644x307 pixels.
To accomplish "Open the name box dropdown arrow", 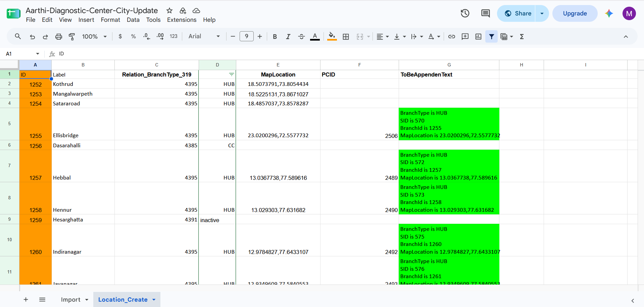I will click(38, 54).
